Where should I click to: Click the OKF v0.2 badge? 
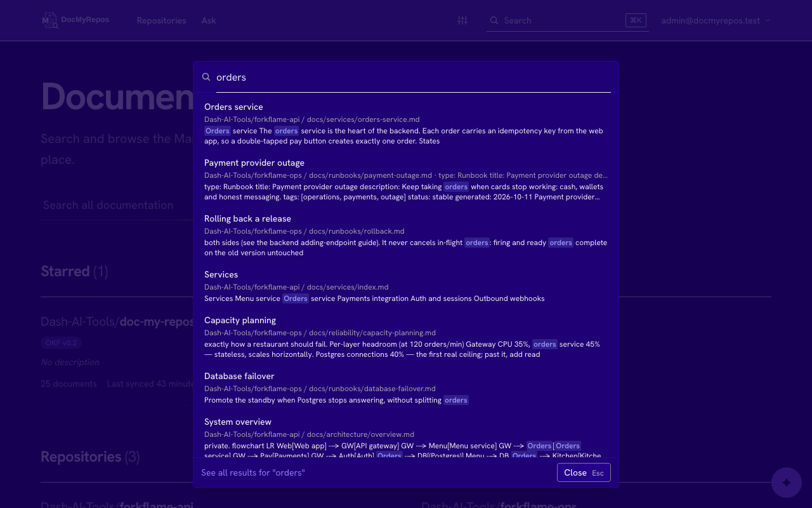pos(61,343)
